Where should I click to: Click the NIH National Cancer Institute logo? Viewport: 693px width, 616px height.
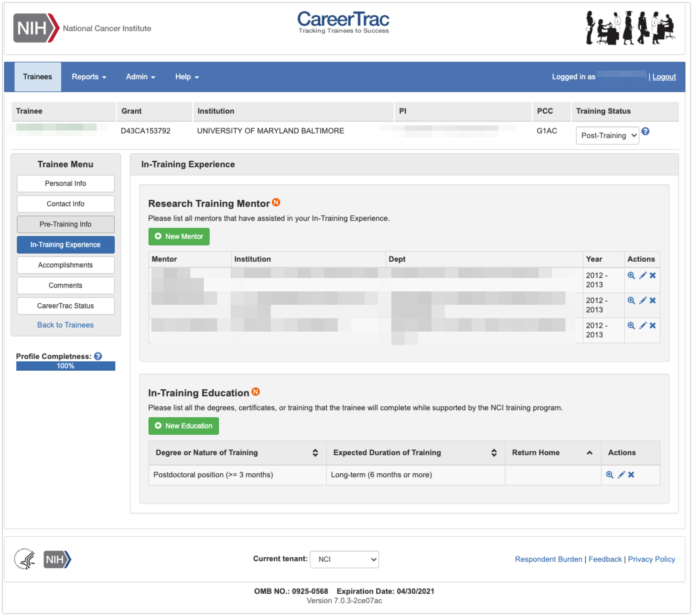(x=82, y=28)
